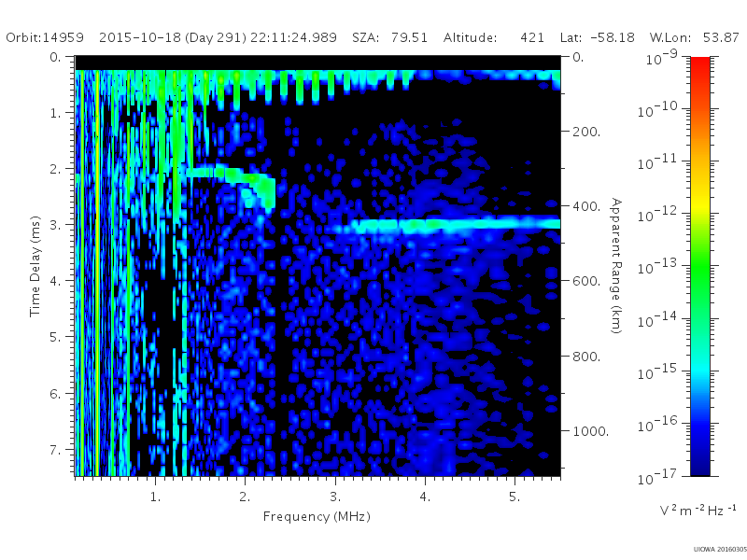Click the UIOWA 20160305 credit text

720,550
